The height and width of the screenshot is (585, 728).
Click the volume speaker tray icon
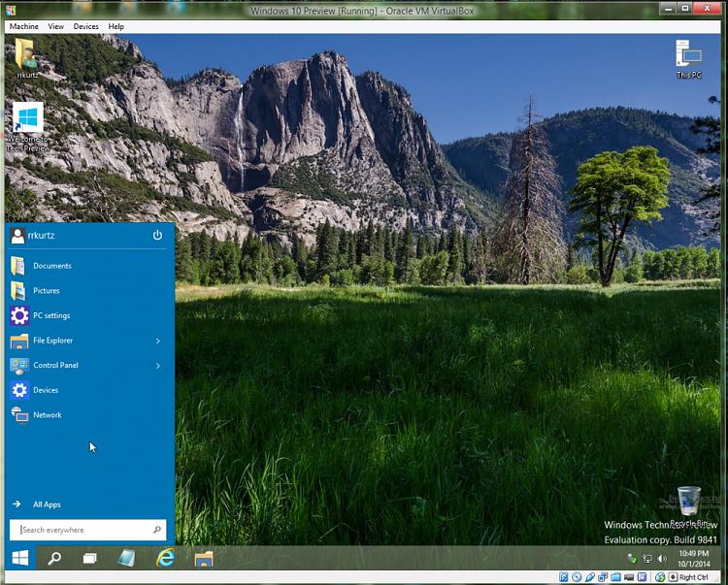pos(662,559)
